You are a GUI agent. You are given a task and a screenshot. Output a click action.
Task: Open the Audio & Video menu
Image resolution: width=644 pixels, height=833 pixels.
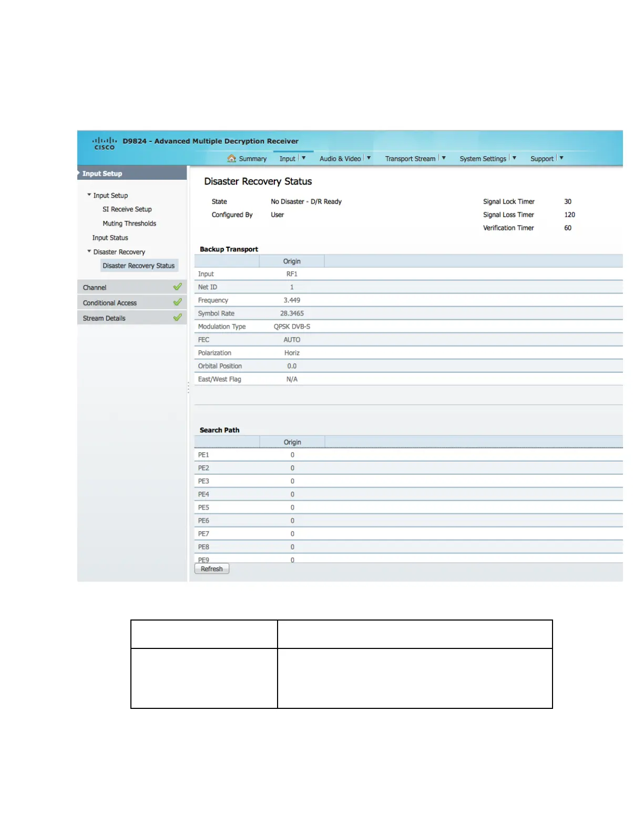pyautogui.click(x=340, y=159)
